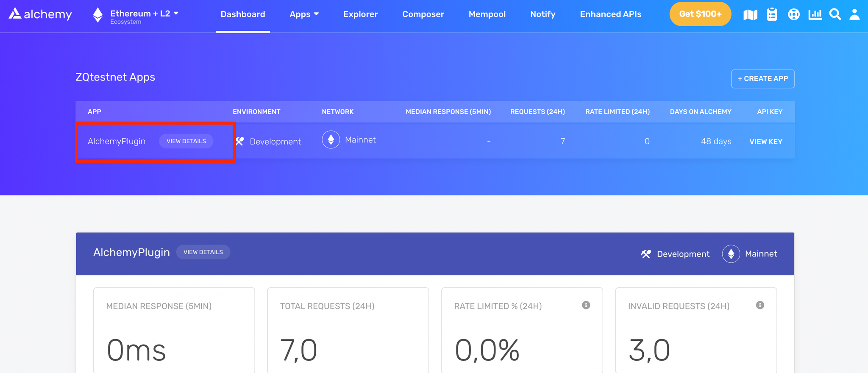Viewport: 868px width, 373px height.
Task: Open the Ethereum + L2 ecosystem dropdown
Action: click(144, 16)
